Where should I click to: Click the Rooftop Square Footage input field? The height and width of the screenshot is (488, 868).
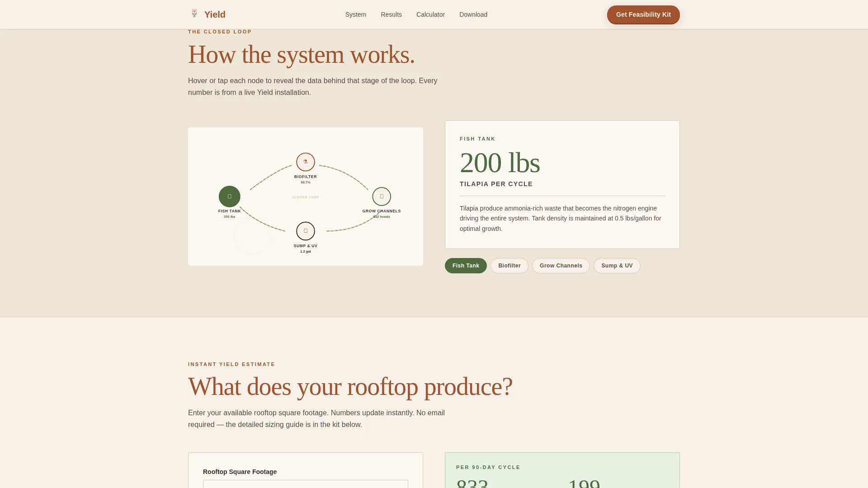point(306,484)
